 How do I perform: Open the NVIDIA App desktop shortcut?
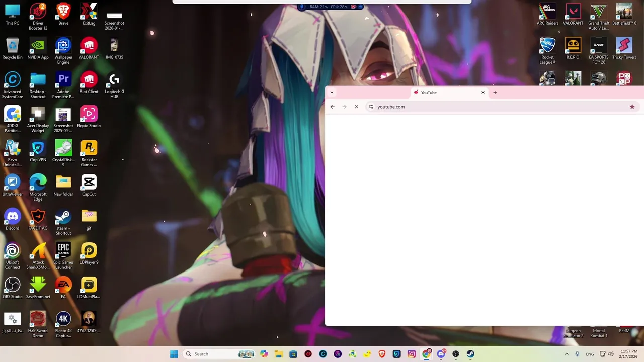click(38, 48)
